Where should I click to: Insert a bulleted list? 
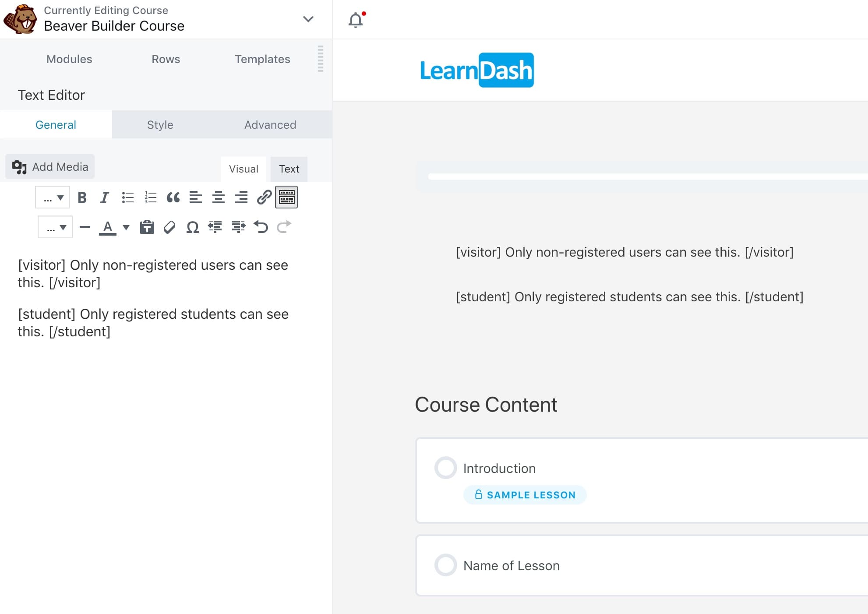coord(127,198)
